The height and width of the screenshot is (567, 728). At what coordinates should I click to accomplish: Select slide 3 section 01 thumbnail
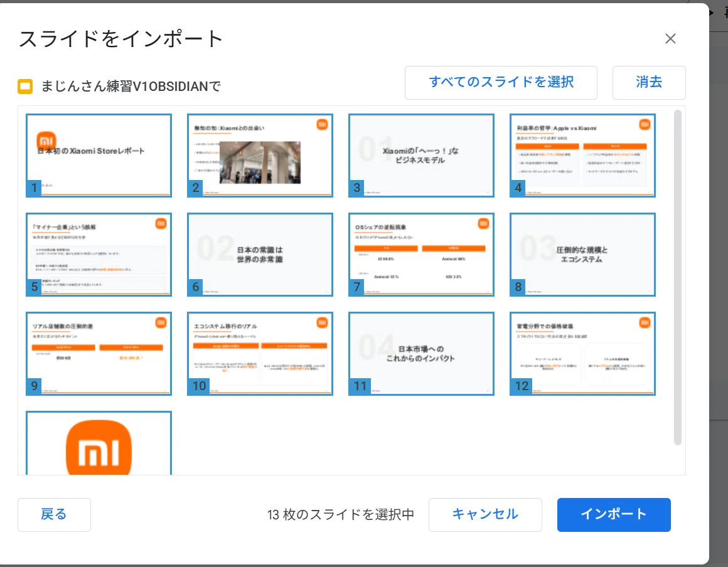pyautogui.click(x=421, y=156)
